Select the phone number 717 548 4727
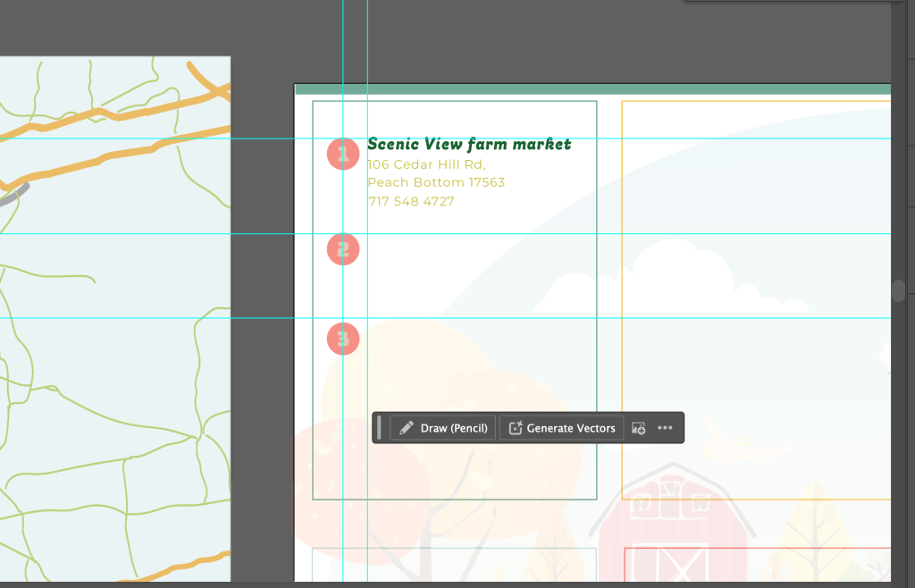The height and width of the screenshot is (588, 915). (x=411, y=201)
